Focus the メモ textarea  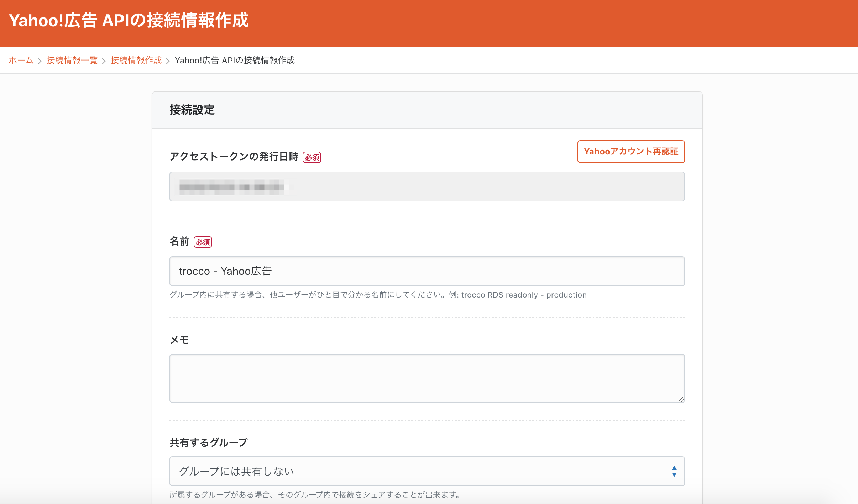click(x=427, y=378)
